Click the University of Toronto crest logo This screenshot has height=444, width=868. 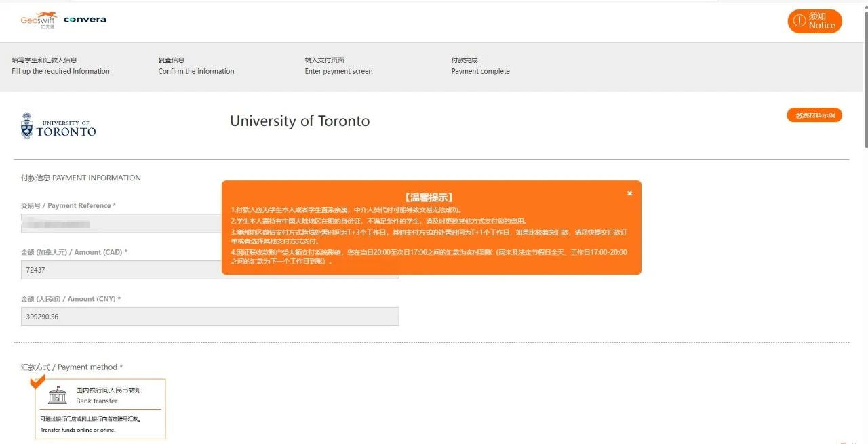click(58, 126)
